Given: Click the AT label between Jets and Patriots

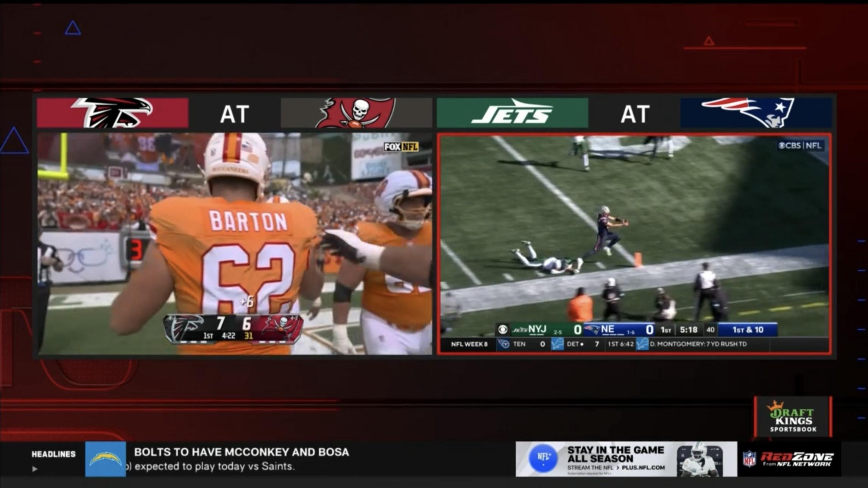Looking at the screenshot, I should (635, 114).
